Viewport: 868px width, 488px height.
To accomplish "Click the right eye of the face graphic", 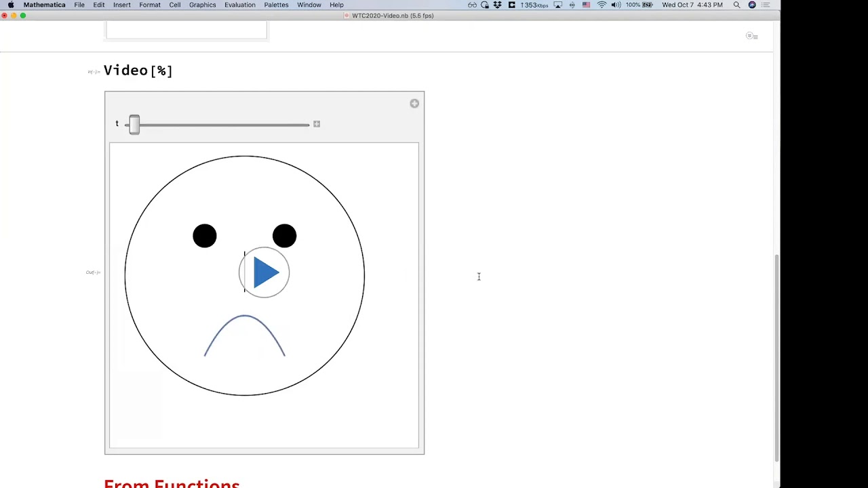I will 284,236.
